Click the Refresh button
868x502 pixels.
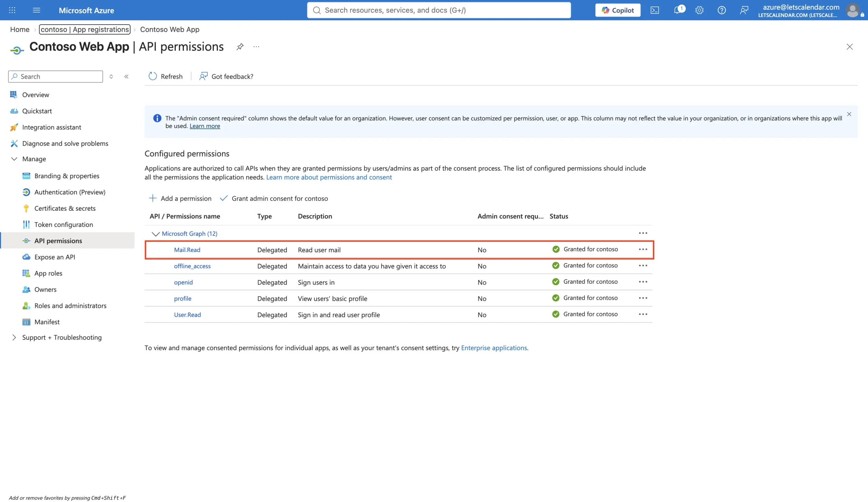[166, 76]
